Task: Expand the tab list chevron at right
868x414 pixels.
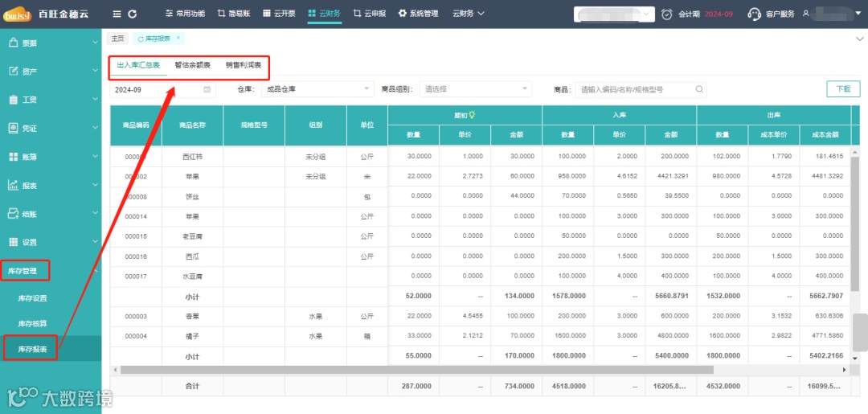Action: pos(860,39)
